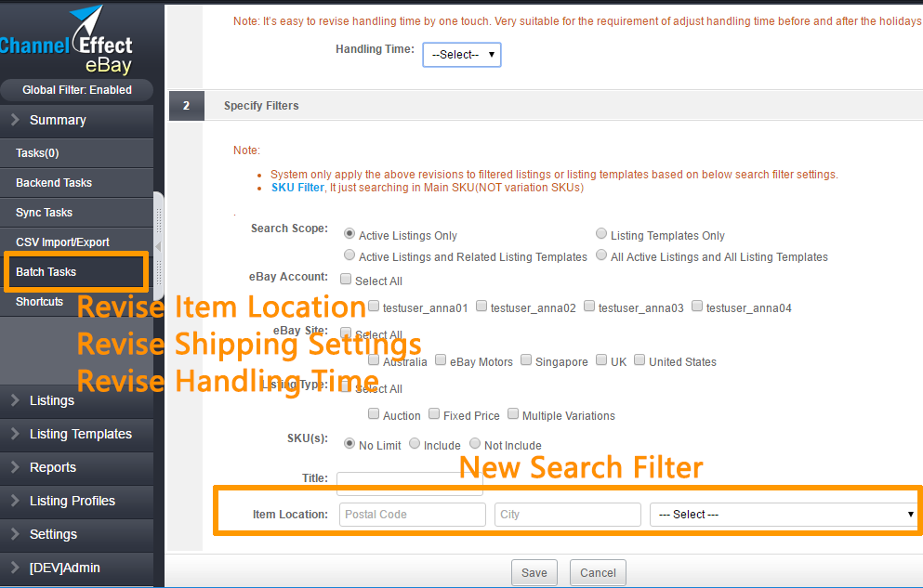Check the UK site checkbox
923x588 pixels.
[x=601, y=359]
